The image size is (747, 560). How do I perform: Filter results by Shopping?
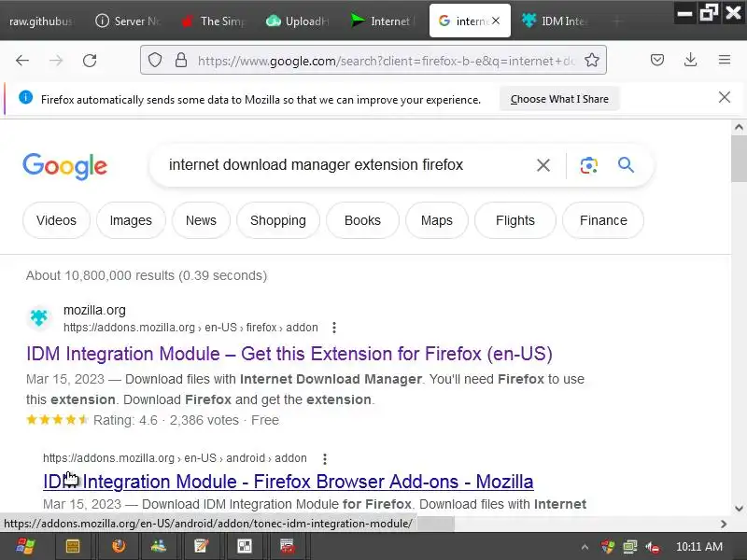click(277, 220)
